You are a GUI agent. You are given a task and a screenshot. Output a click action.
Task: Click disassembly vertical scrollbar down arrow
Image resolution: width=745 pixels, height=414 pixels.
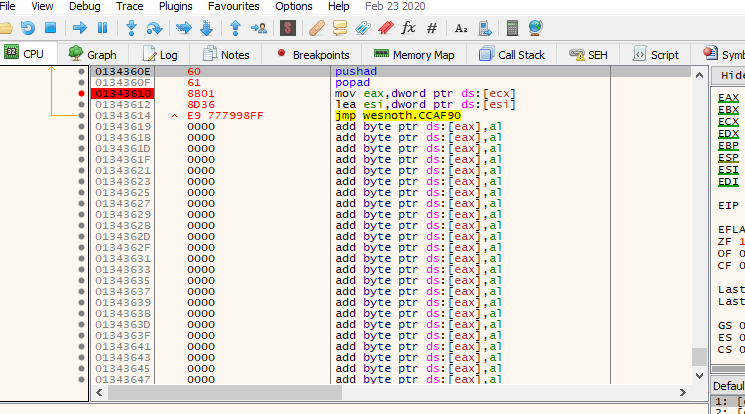(699, 375)
